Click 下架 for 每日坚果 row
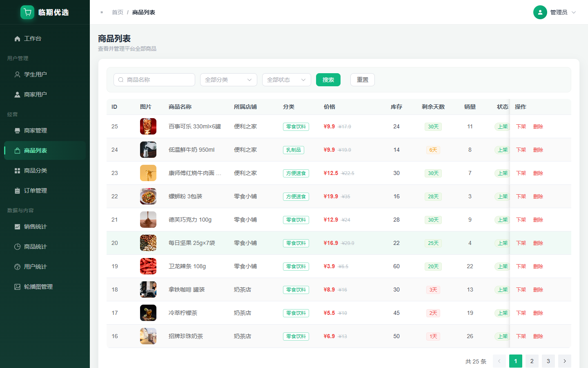This screenshot has height=368, width=588. pyautogui.click(x=521, y=243)
